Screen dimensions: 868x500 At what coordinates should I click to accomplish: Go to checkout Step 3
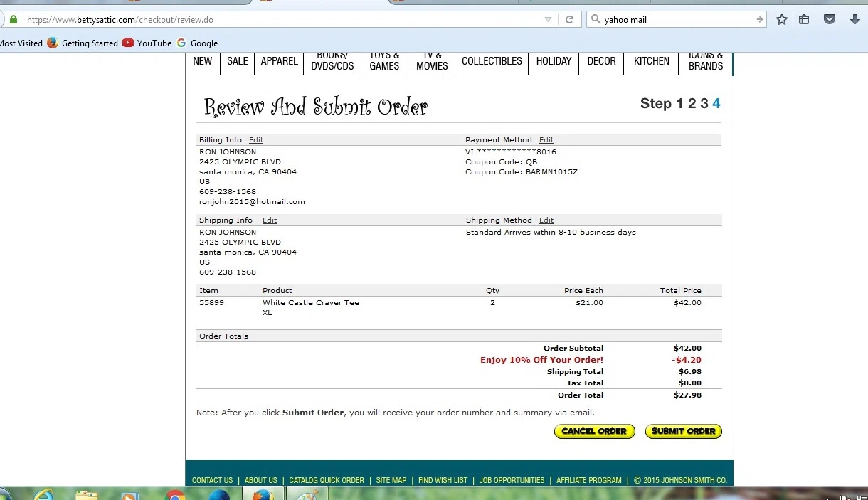click(x=704, y=104)
